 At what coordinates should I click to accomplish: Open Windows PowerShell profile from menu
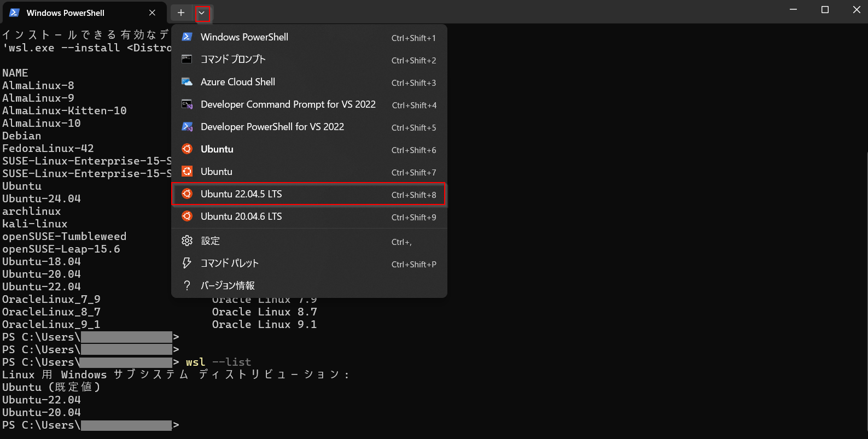pos(309,37)
